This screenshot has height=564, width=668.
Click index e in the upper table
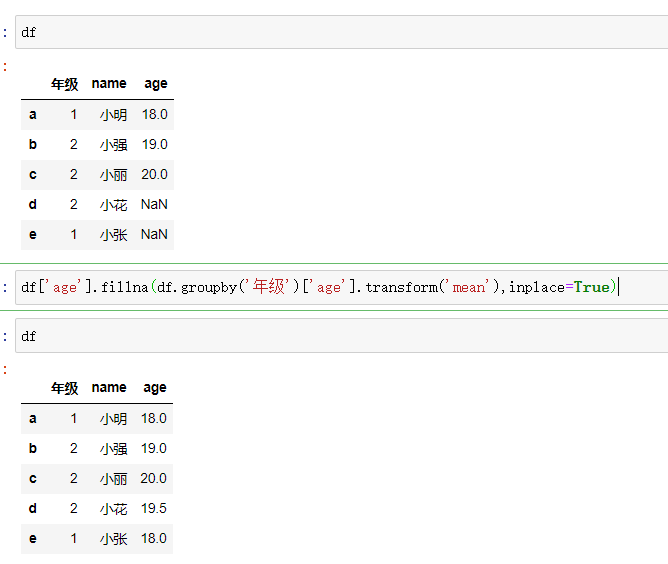point(33,235)
